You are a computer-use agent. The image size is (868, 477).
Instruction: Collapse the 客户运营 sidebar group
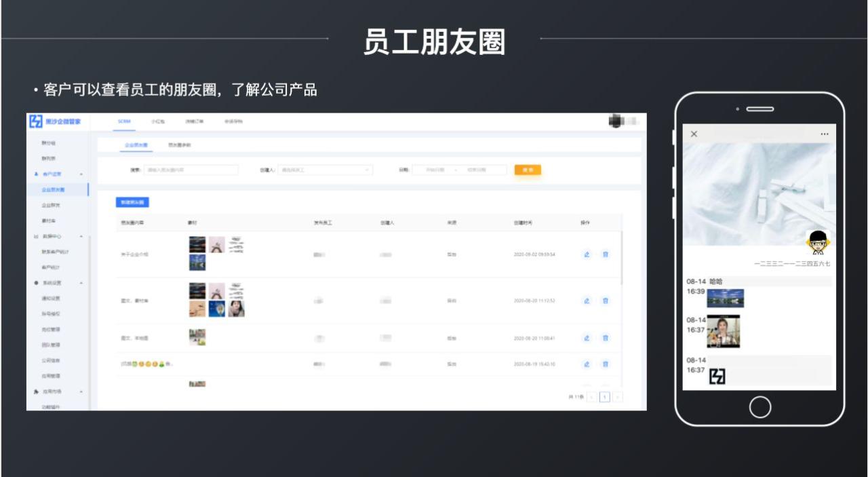[81, 174]
